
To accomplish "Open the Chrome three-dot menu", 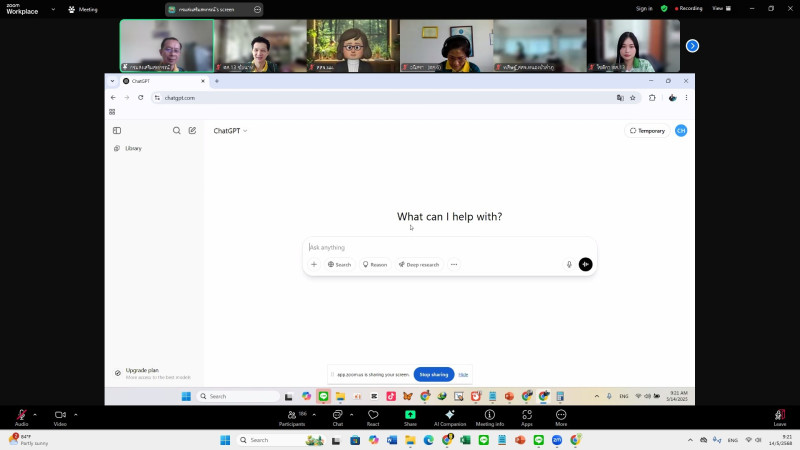I will (x=686, y=97).
